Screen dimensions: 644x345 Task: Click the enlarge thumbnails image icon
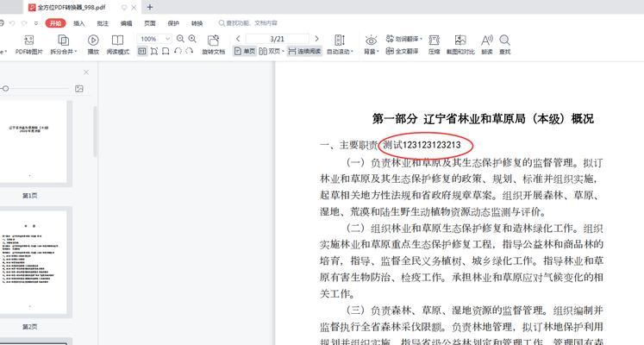pyautogui.click(x=79, y=89)
